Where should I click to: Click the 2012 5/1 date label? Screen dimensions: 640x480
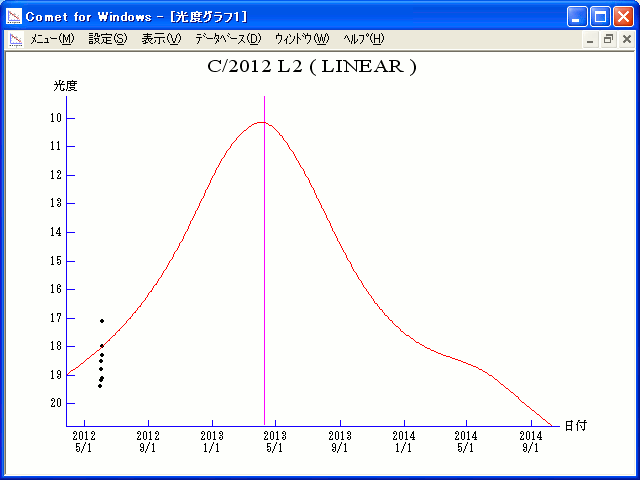(x=84, y=442)
